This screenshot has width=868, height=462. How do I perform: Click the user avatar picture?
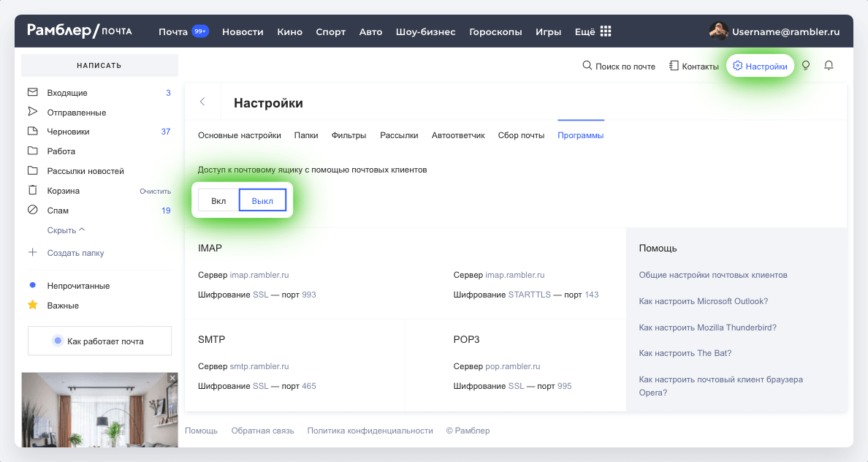coord(718,31)
